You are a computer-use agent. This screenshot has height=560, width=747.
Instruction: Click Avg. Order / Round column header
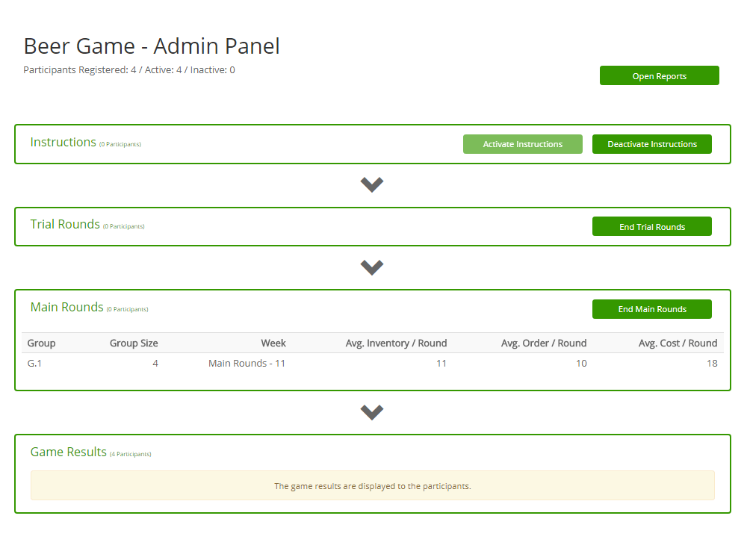[544, 343]
